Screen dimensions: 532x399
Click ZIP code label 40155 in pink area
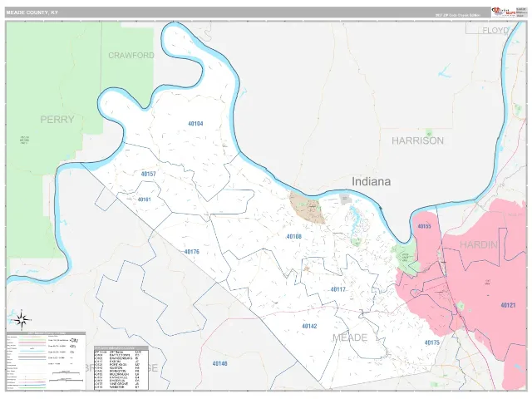tap(424, 226)
